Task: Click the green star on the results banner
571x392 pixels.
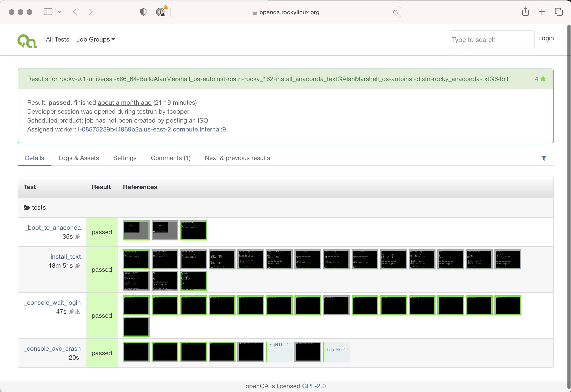Action: [543, 79]
